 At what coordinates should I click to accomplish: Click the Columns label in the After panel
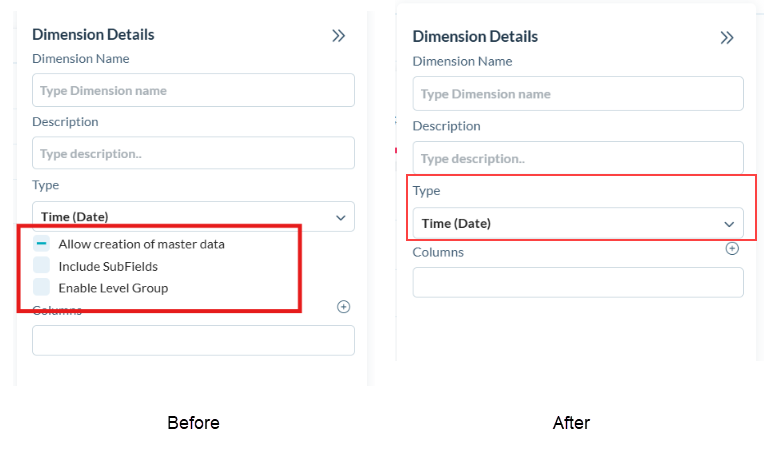(438, 252)
